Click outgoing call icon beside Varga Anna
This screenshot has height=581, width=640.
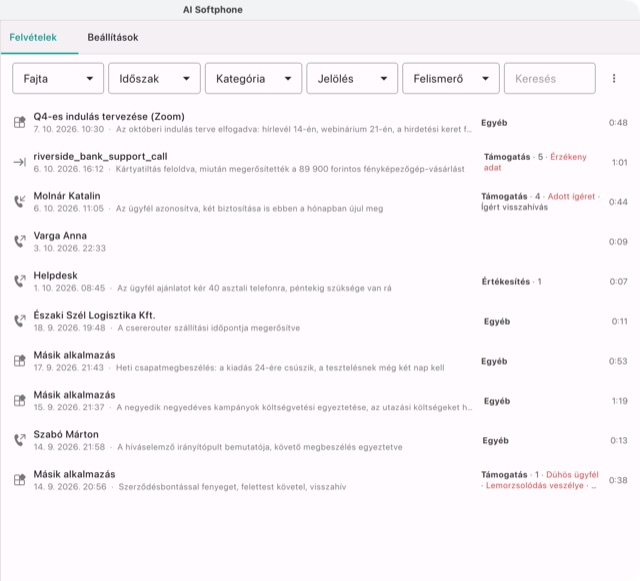pos(20,241)
